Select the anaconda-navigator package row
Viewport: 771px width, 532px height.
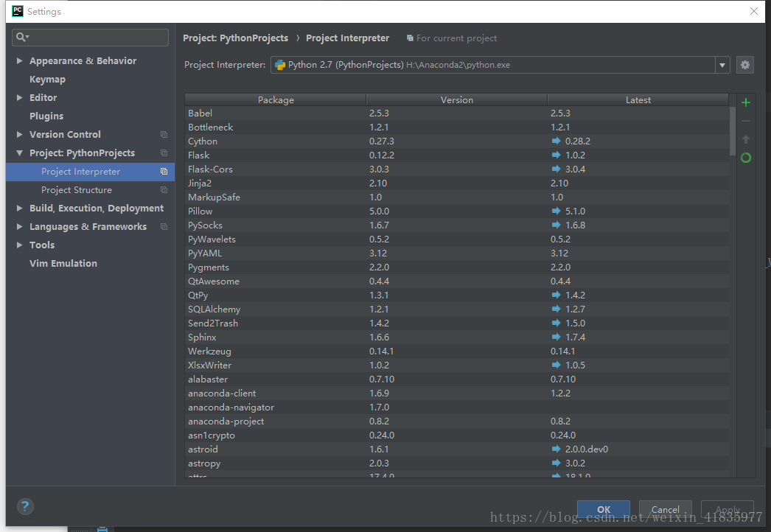(457, 407)
